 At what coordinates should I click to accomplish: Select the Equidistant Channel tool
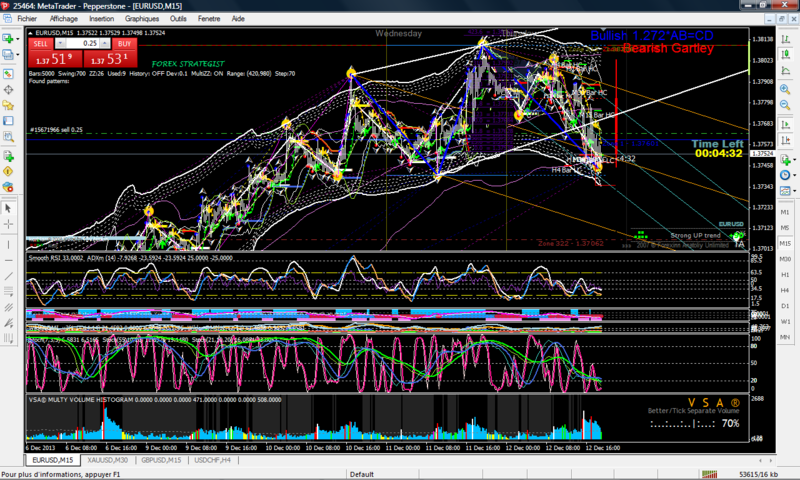point(8,307)
